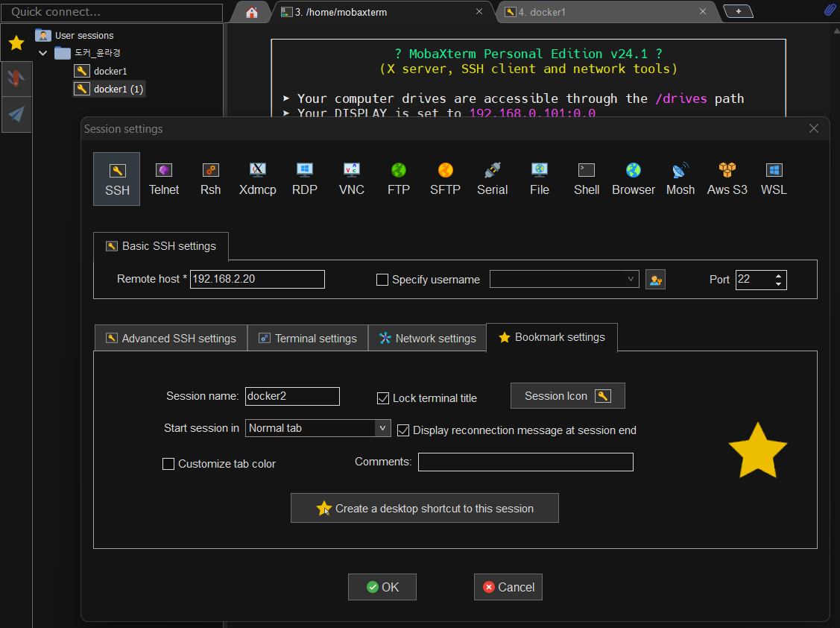The height and width of the screenshot is (628, 840).
Task: Enable the Specify username checkbox
Action: point(382,280)
